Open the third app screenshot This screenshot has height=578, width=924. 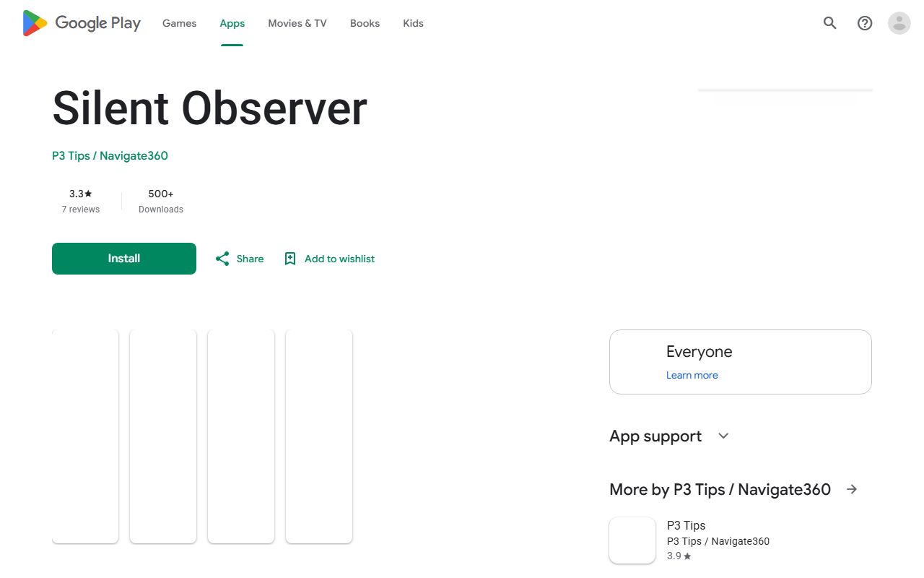pos(241,436)
